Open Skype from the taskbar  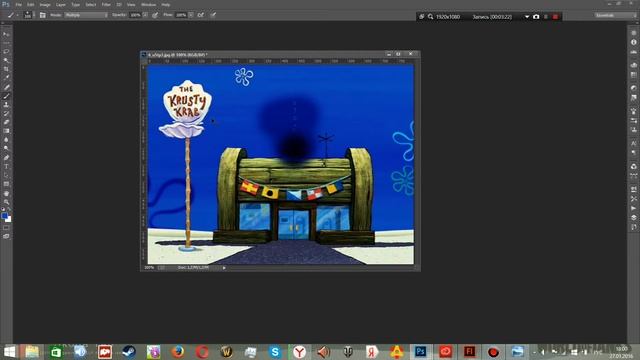point(275,351)
